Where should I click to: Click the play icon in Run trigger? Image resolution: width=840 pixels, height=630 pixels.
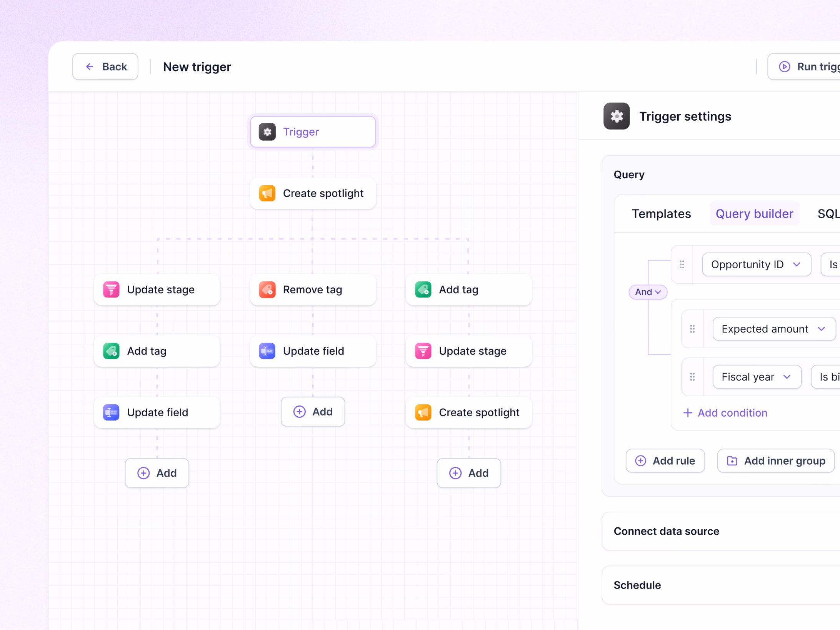[785, 67]
